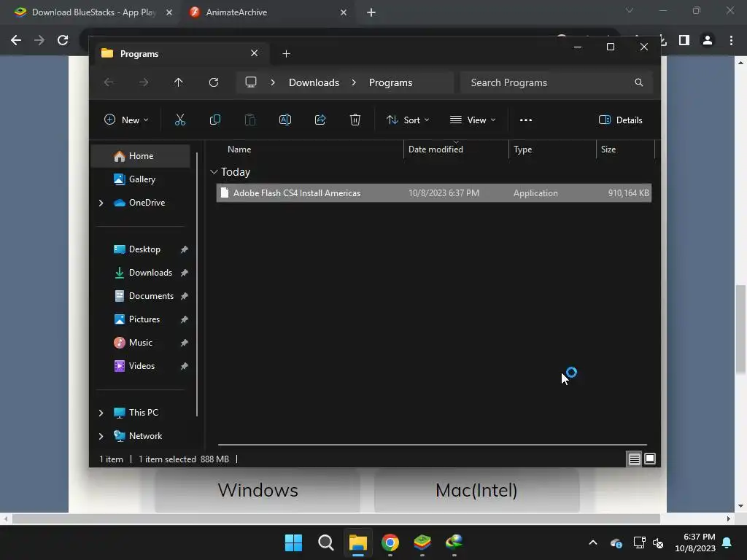Open Chrome three-dot menu

(x=731, y=41)
